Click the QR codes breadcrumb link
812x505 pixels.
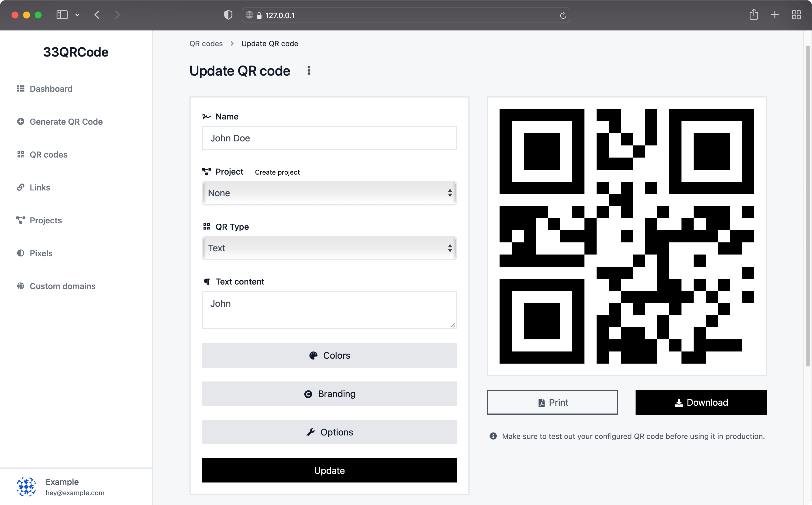[x=206, y=43]
